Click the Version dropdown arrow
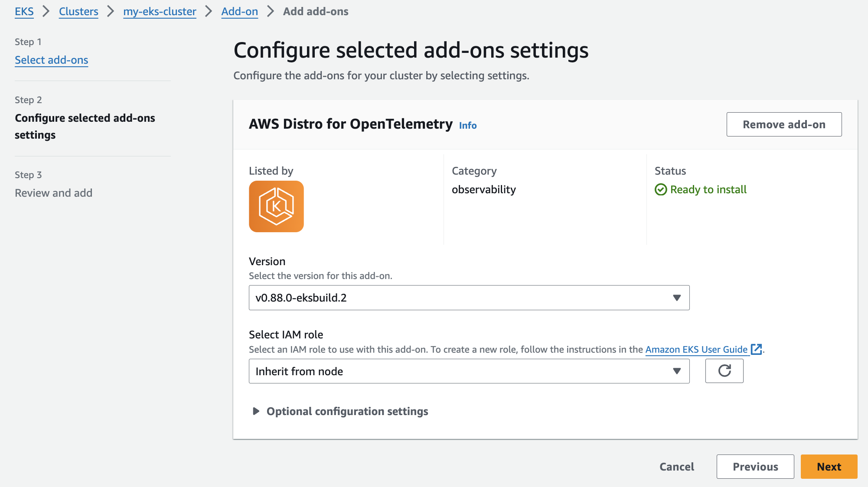This screenshot has height=487, width=868. [x=676, y=298]
